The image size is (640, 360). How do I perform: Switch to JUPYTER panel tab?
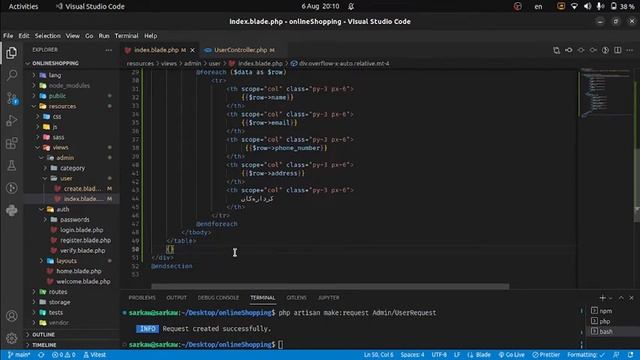pyautogui.click(x=329, y=298)
